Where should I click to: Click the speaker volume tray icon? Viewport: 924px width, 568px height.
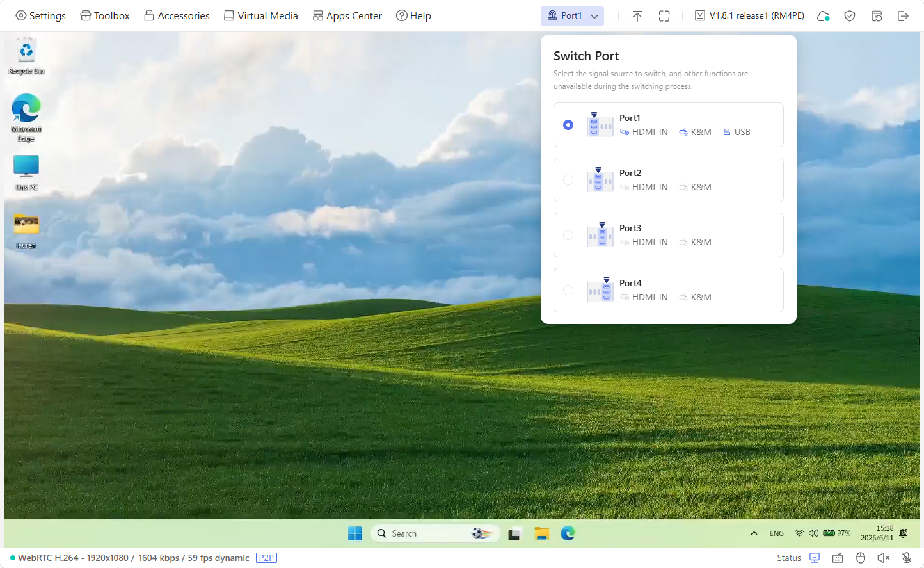pyautogui.click(x=813, y=533)
